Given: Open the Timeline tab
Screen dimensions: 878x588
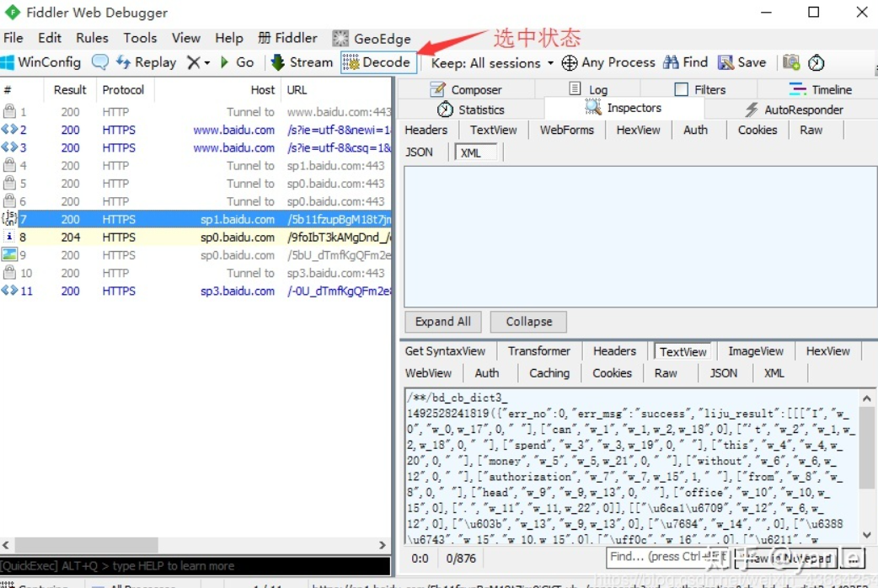Looking at the screenshot, I should tap(820, 89).
